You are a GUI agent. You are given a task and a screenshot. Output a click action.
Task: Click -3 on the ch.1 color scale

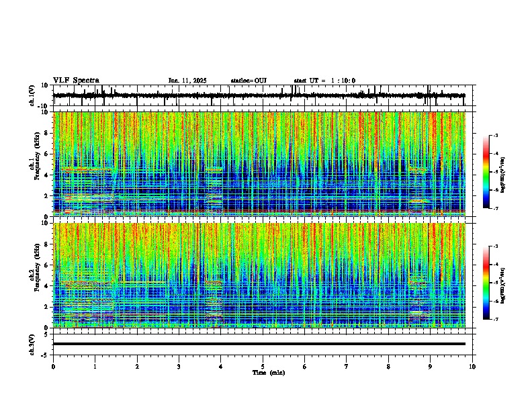click(496, 135)
